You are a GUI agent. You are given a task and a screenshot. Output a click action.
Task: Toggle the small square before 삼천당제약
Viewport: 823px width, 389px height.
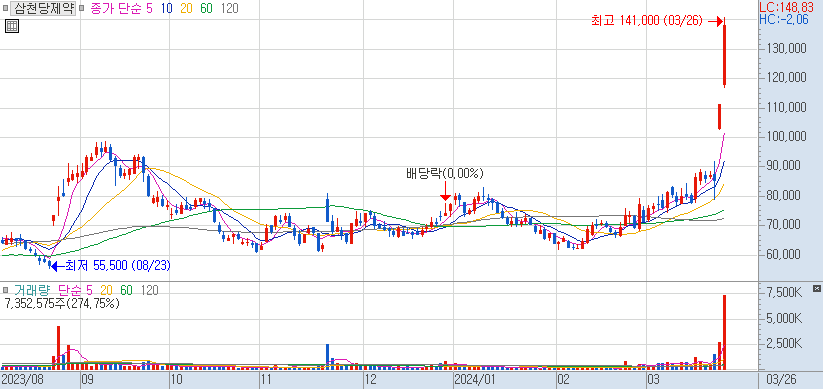pos(5,9)
